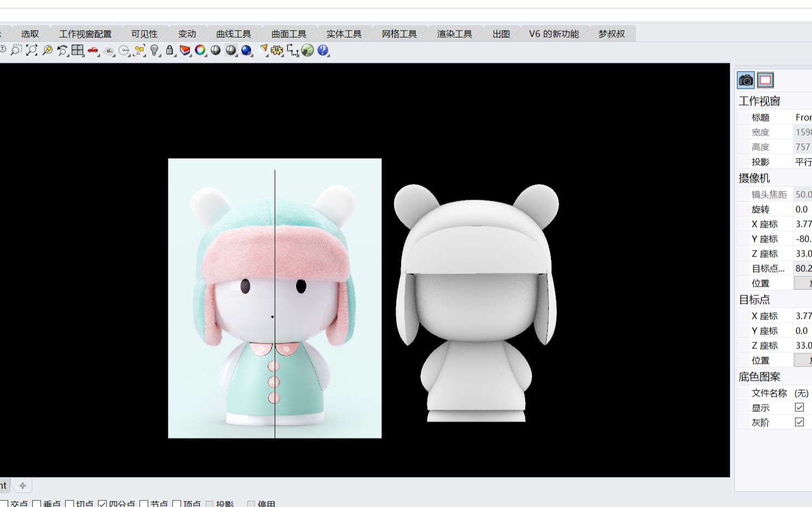Image resolution: width=812 pixels, height=507 pixels.
Task: Click the target Y 座标 value
Action: click(x=803, y=330)
